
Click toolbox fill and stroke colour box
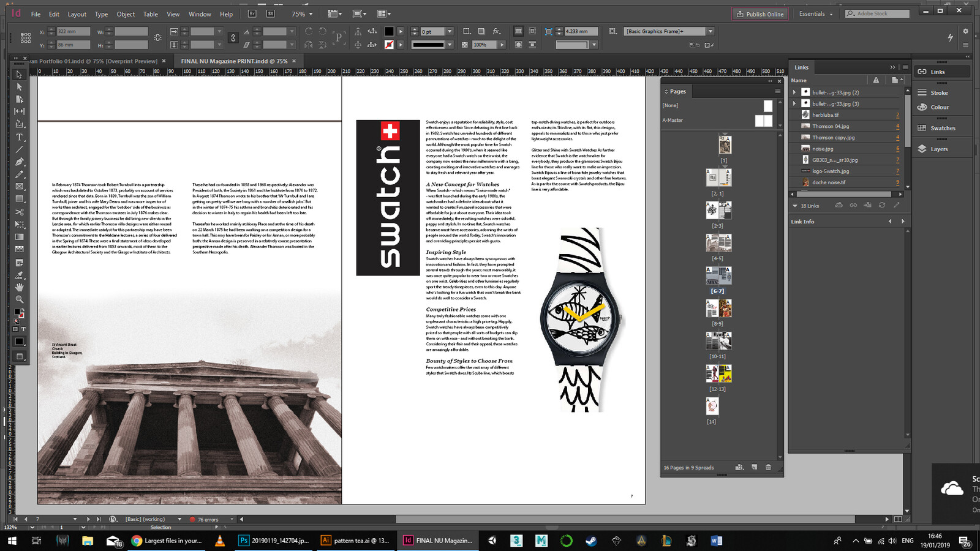click(19, 313)
